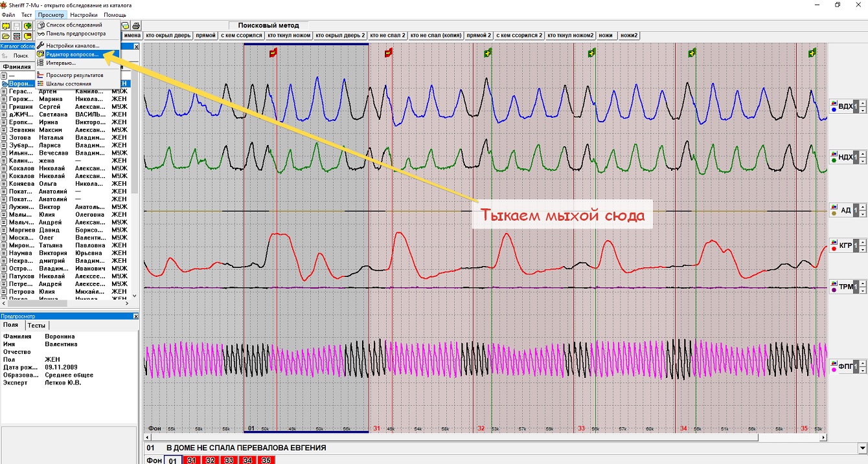Jump to question 32 button
Image resolution: width=868 pixels, height=464 pixels.
coord(210,460)
